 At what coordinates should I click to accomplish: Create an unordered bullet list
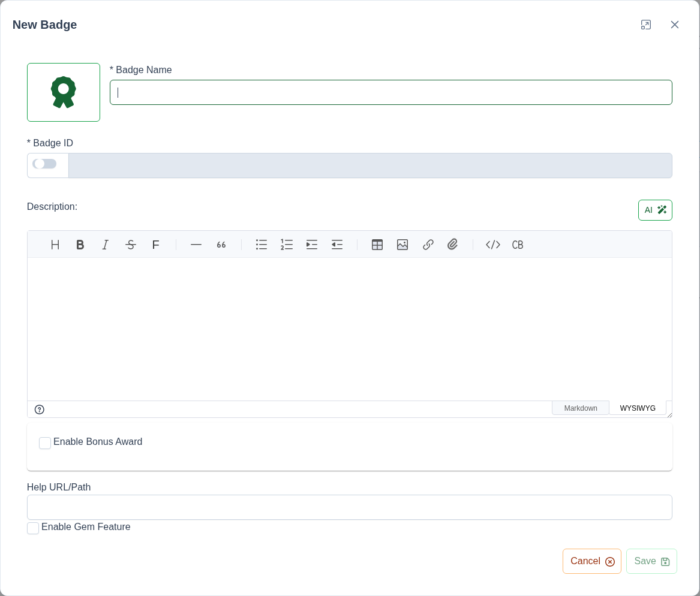pos(262,245)
